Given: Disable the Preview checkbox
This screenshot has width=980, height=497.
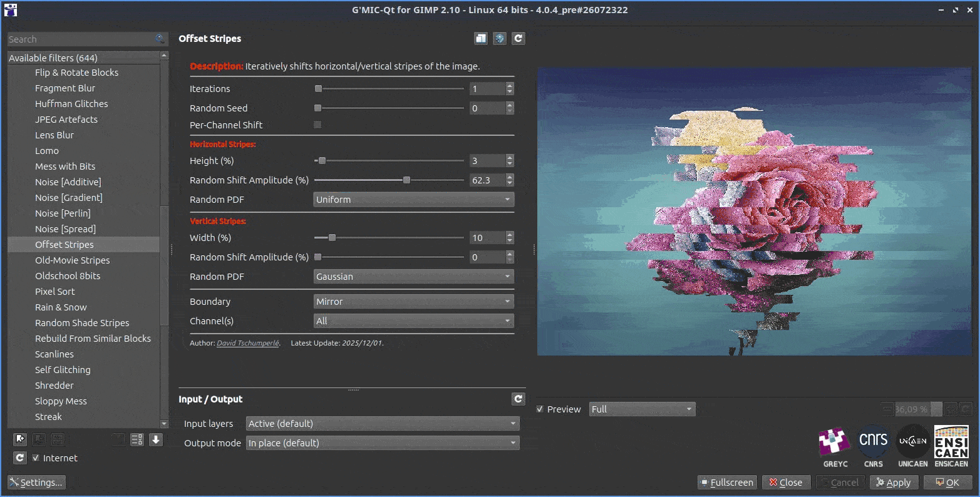Looking at the screenshot, I should 540,409.
